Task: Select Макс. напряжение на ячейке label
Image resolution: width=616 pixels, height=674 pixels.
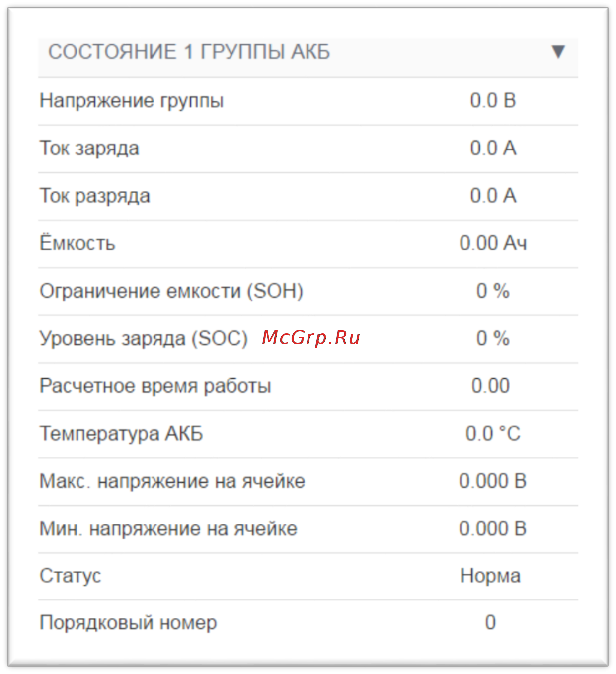Action: coord(172,481)
